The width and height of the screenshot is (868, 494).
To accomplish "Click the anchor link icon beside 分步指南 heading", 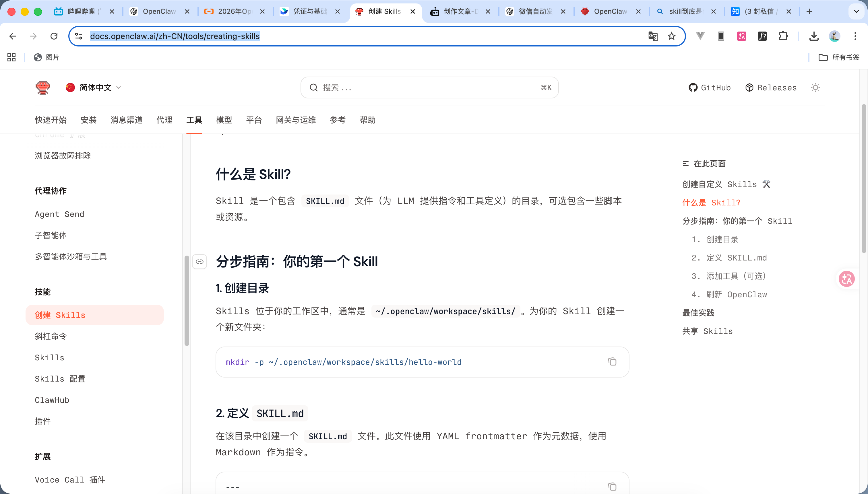I will click(x=199, y=261).
